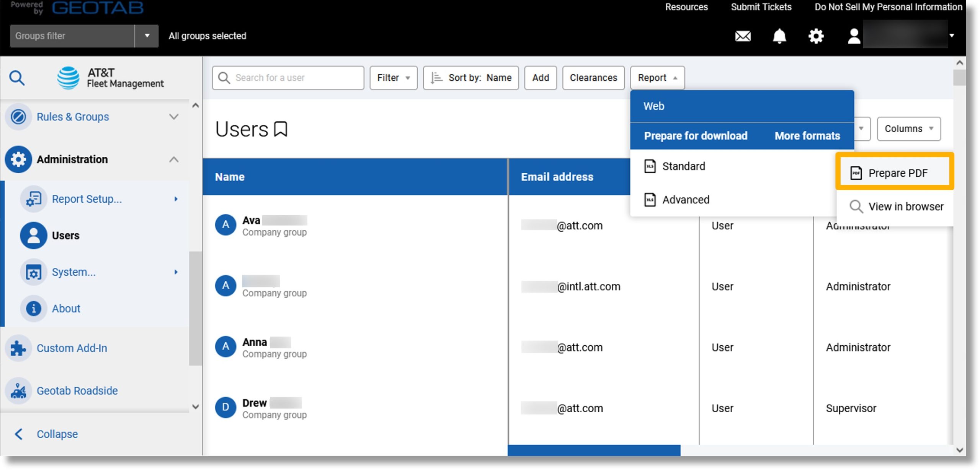
Task: Click the bookmark icon beside Users title
Action: [281, 129]
